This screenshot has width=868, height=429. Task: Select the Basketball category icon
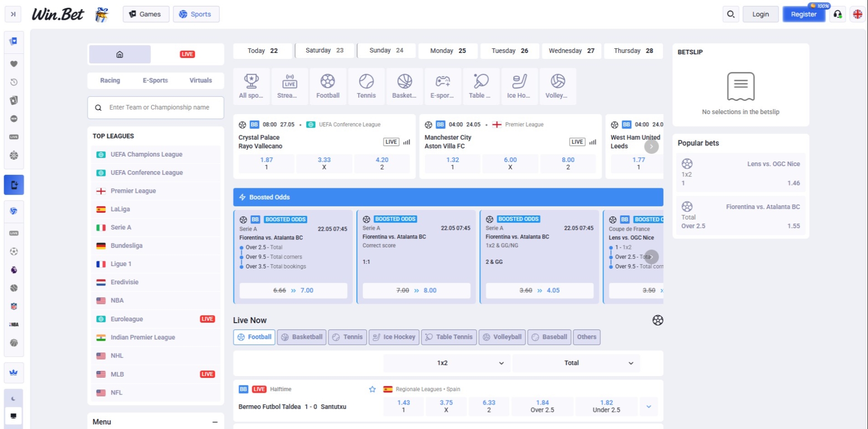coord(405,86)
